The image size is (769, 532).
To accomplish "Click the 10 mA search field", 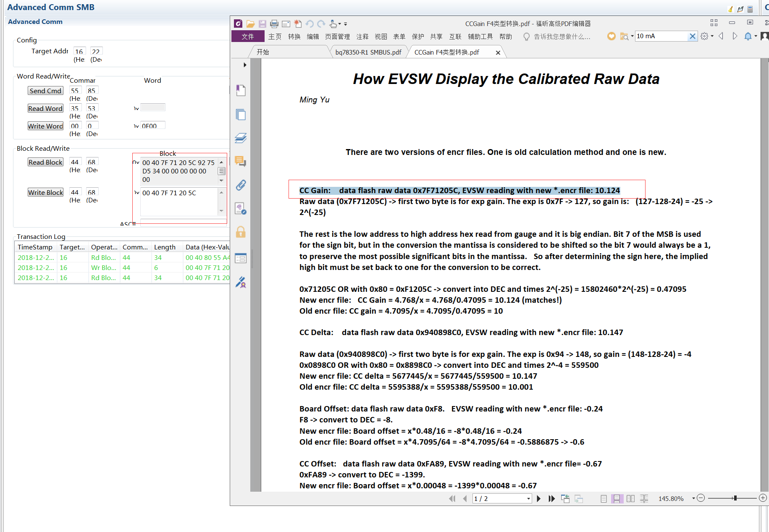I will [661, 36].
